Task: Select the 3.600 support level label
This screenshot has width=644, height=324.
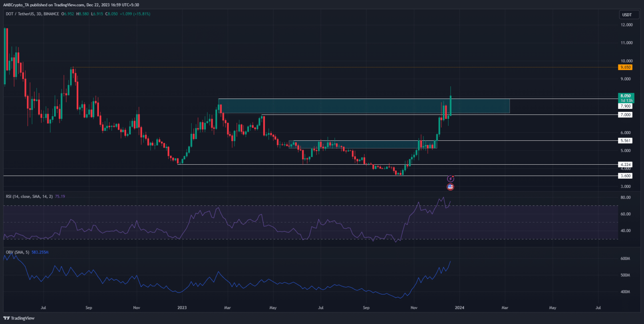Action: [x=625, y=176]
